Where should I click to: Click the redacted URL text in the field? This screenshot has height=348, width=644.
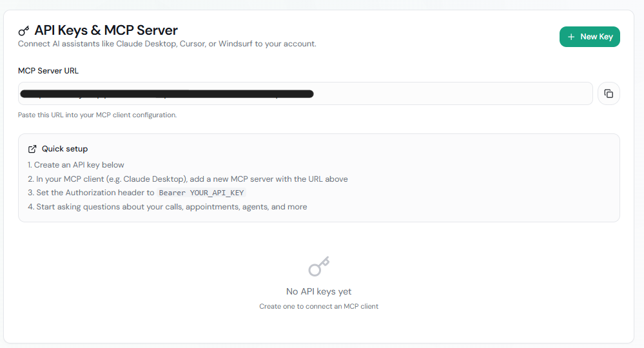pos(166,94)
